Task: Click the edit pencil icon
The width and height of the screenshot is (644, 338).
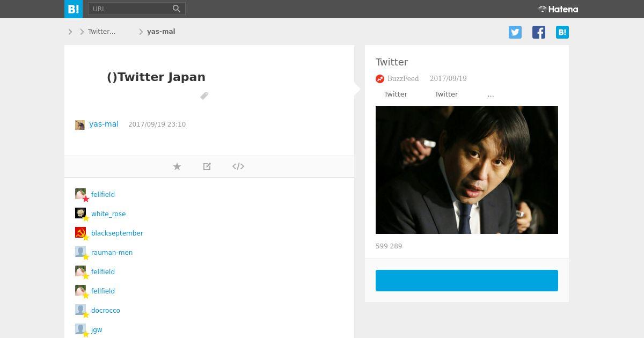Action: pos(207,166)
